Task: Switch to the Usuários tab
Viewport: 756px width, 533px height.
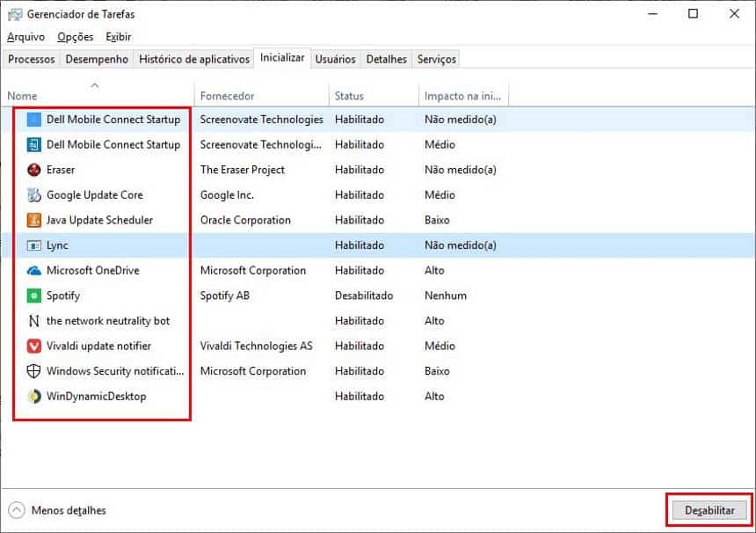Action: coord(336,59)
